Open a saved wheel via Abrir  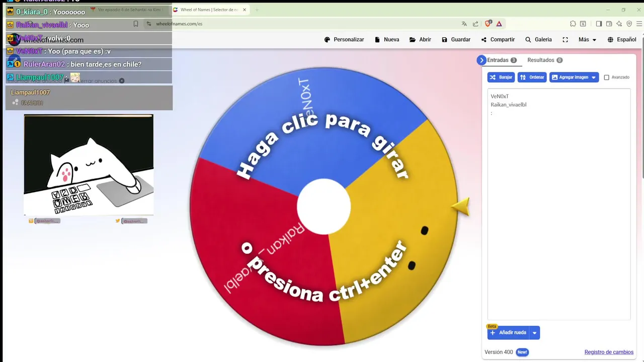420,40
